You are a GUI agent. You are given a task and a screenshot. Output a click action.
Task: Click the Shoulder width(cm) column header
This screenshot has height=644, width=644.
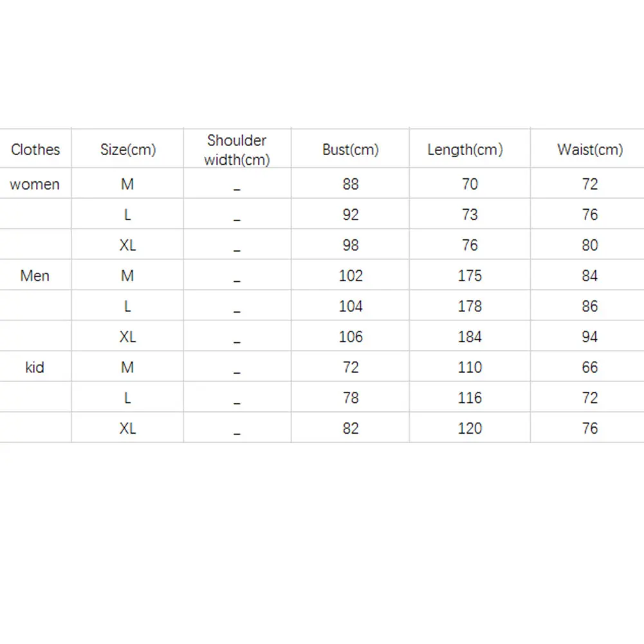pos(237,150)
